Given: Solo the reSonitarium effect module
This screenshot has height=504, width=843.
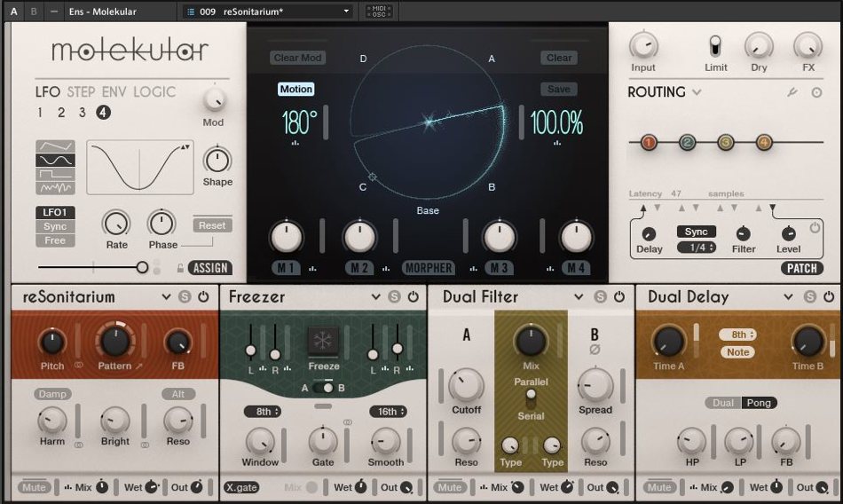Looking at the screenshot, I should [x=185, y=297].
